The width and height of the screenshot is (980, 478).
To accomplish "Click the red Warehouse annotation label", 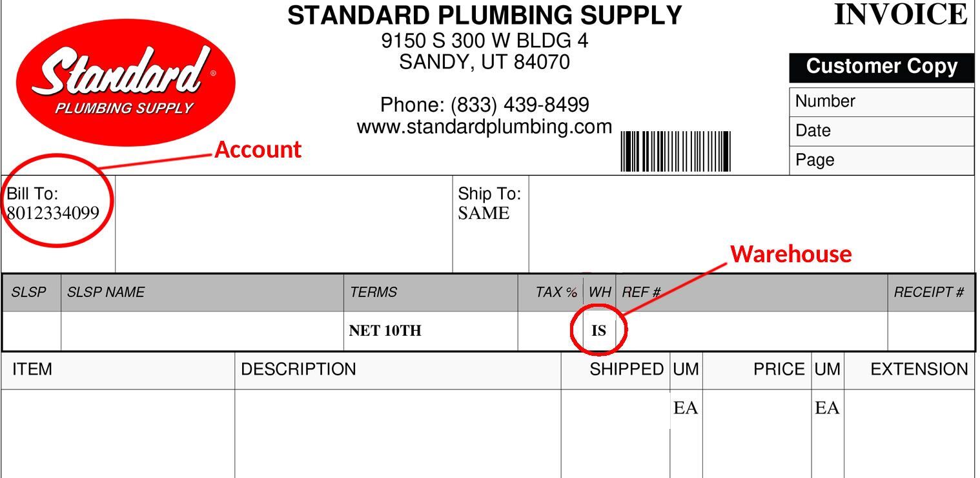I will coord(791,254).
